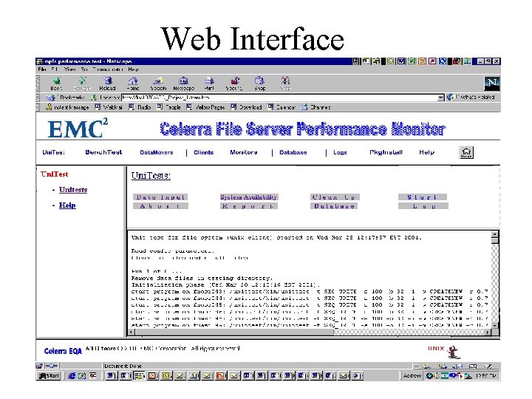This screenshot has height=399, width=532.
Task: Click the Database button under Clean Up
Action: (x=334, y=206)
